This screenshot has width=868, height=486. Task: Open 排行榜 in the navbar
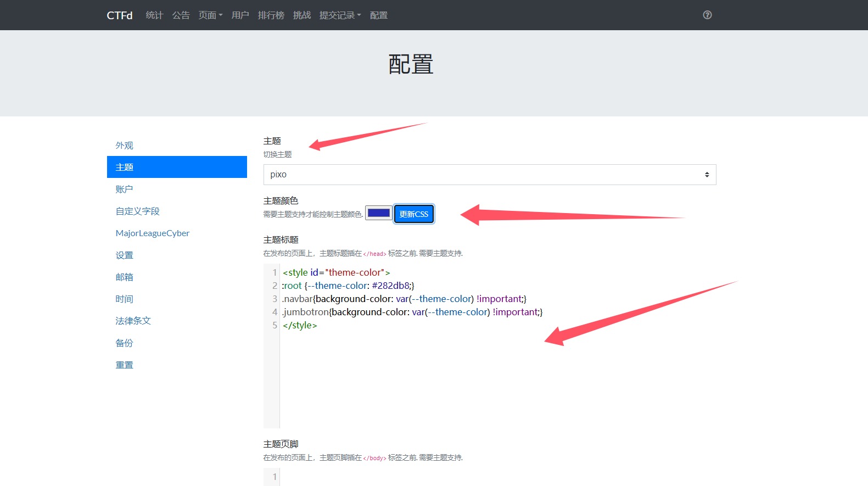click(271, 15)
